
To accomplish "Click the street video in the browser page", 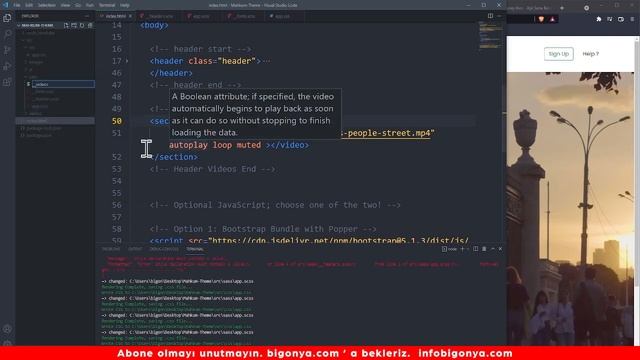I will [571, 209].
